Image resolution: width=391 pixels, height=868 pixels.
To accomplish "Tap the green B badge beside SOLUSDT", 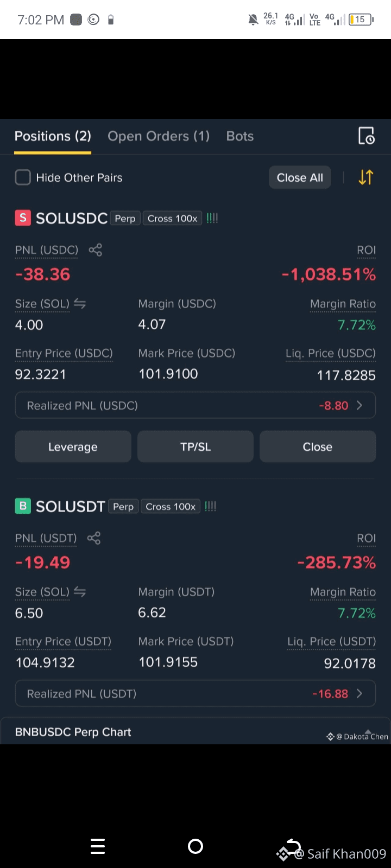I will [x=23, y=506].
